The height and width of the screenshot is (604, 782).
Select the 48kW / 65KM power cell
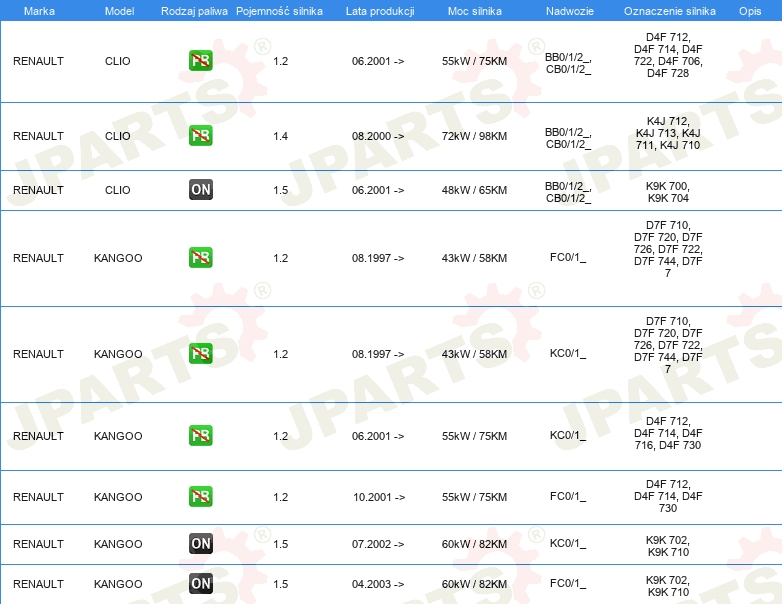(474, 190)
